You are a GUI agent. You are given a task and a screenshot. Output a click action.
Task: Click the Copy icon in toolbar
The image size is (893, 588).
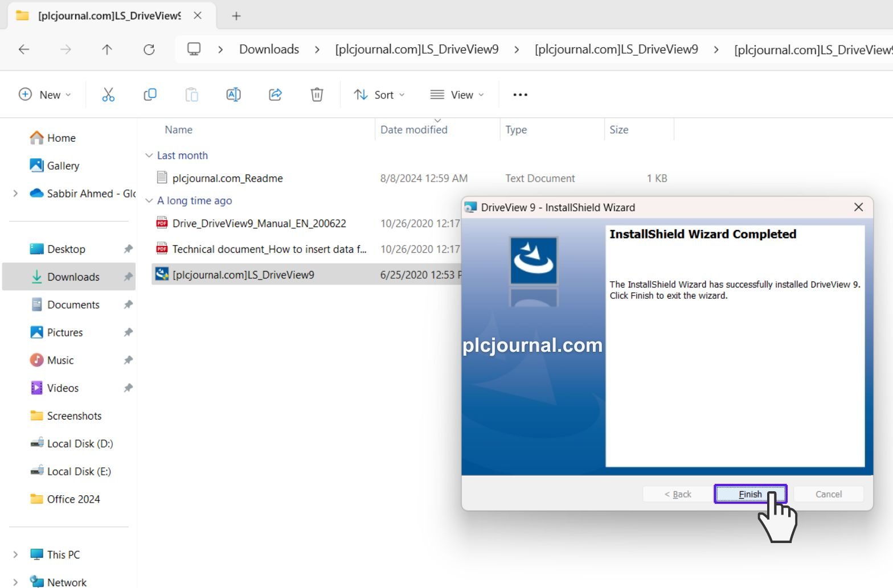click(150, 94)
